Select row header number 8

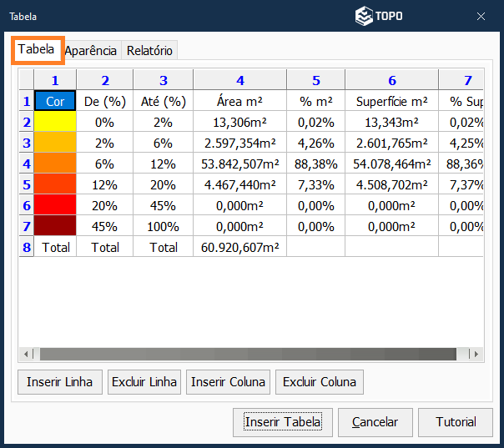27,247
